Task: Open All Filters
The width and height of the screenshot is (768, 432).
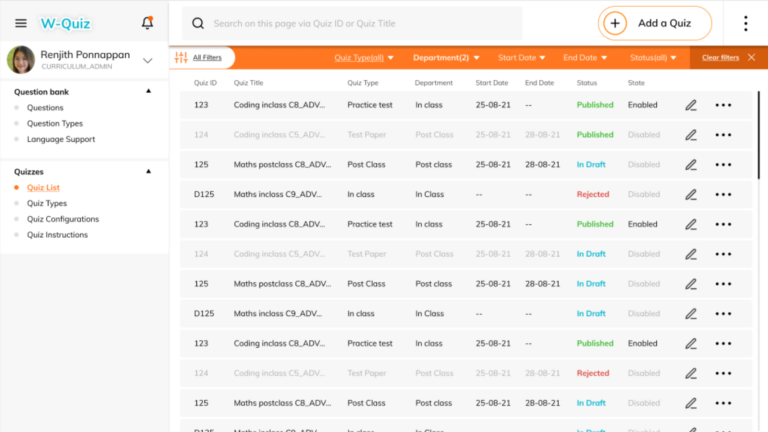Action: tap(207, 57)
